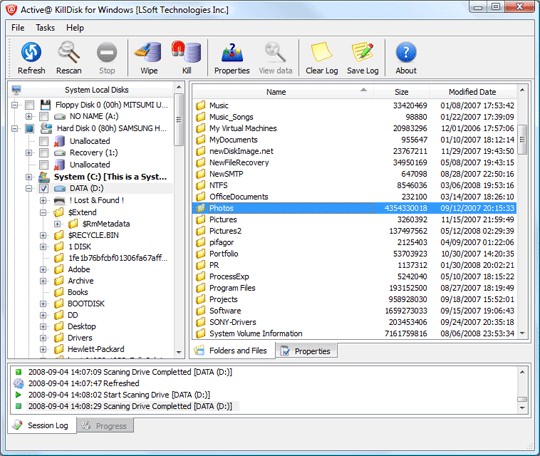Check the Floppy Disk 0 checkbox
This screenshot has width=540, height=456.
coord(30,105)
